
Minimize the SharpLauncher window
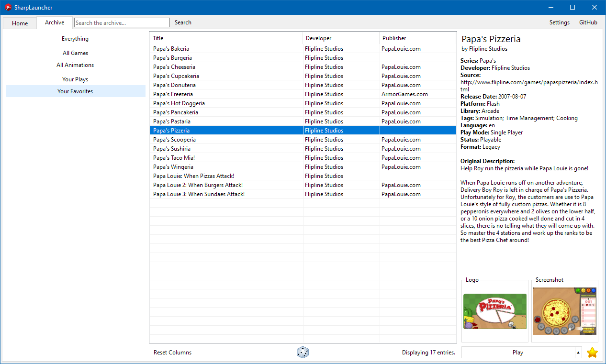(550, 7)
